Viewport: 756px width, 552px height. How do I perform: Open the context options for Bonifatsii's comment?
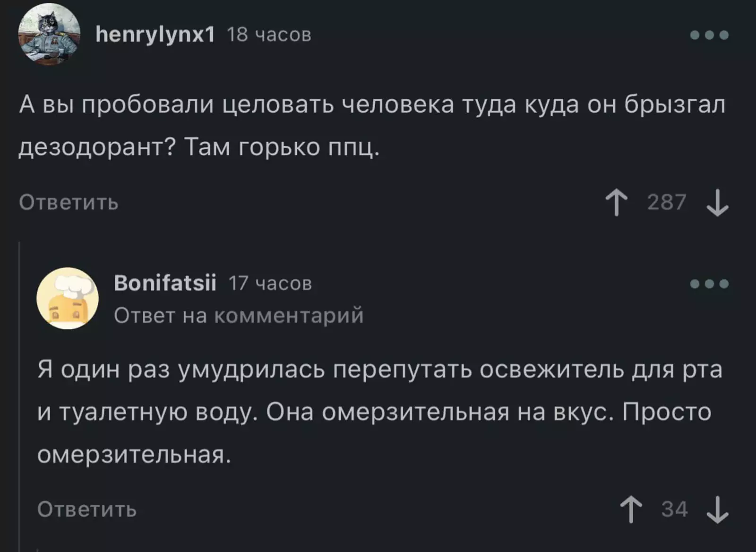click(x=709, y=284)
